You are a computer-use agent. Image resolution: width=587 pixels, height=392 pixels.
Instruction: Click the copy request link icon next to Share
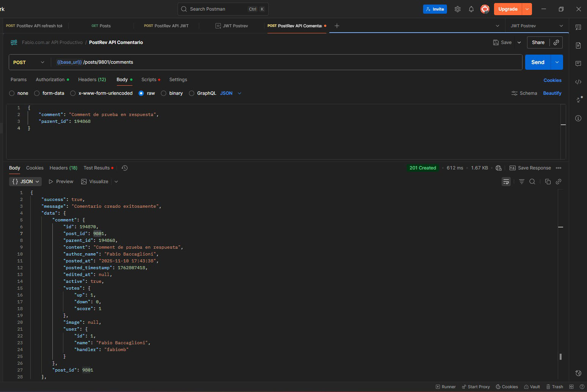556,42
